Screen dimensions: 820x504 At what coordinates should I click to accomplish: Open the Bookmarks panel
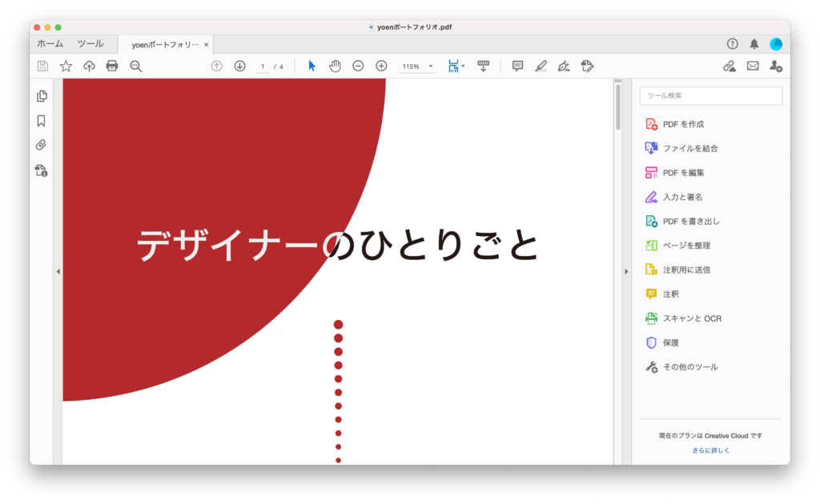tap(41, 120)
